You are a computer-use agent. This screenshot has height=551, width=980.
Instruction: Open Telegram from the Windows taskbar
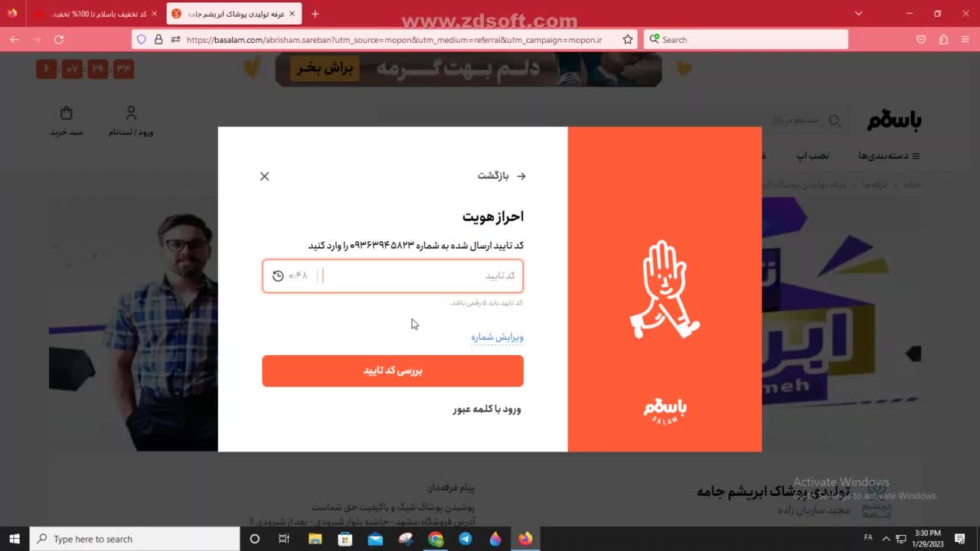point(465,539)
